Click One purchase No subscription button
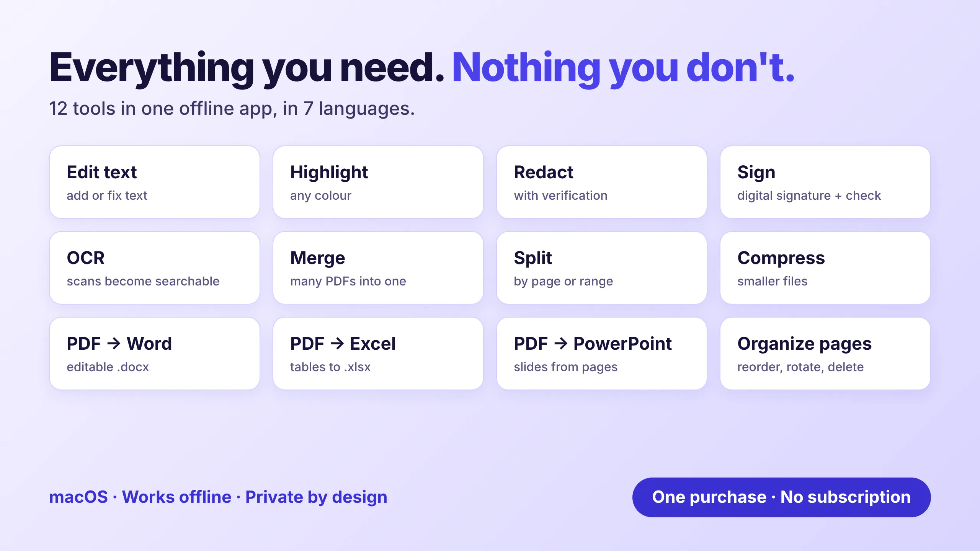The width and height of the screenshot is (980, 551). (781, 497)
